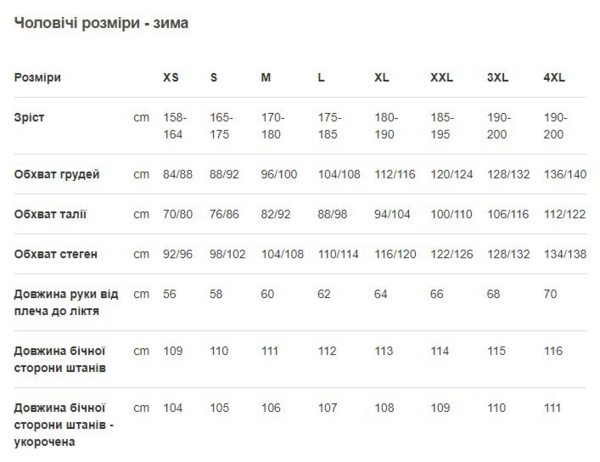Select the XXL size column header
This screenshot has width=600, height=462.
[441, 77]
